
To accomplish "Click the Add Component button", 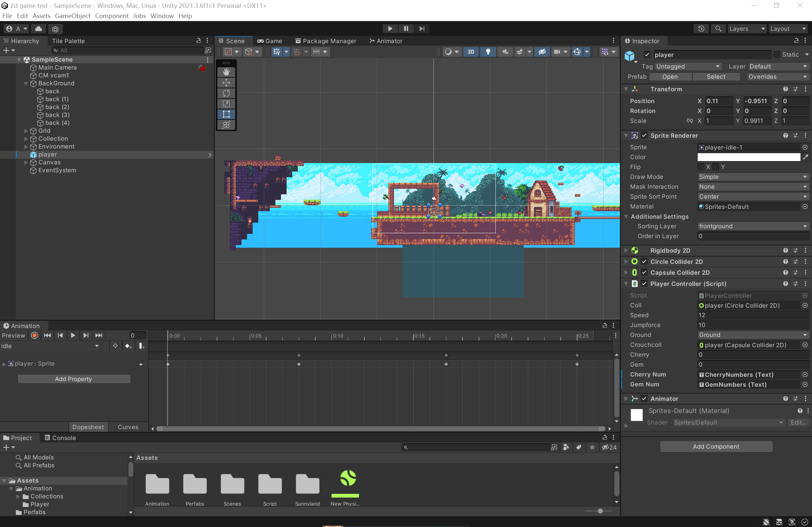I will (x=716, y=447).
